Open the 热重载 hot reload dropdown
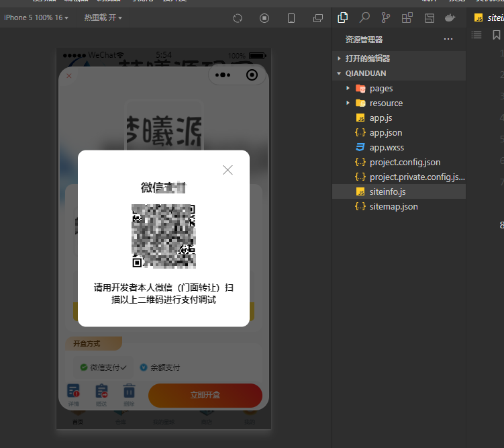The height and width of the screenshot is (448, 504). coord(103,17)
